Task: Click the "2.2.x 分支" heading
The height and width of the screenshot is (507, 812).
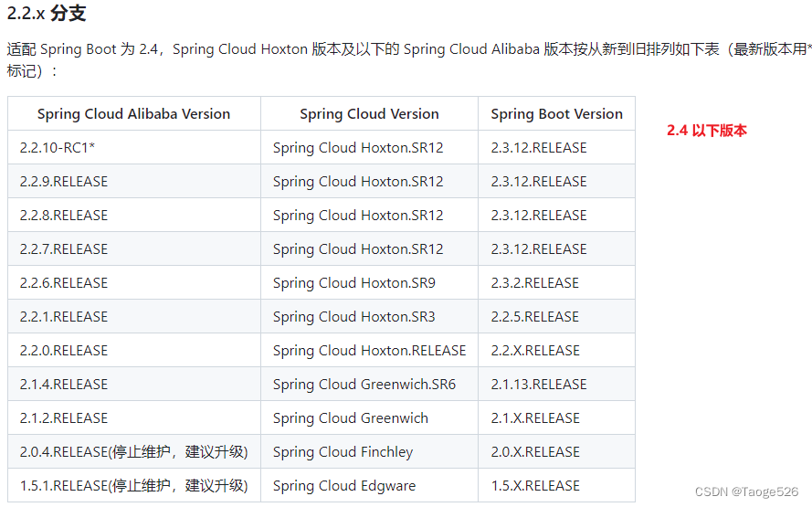Action: 47,14
